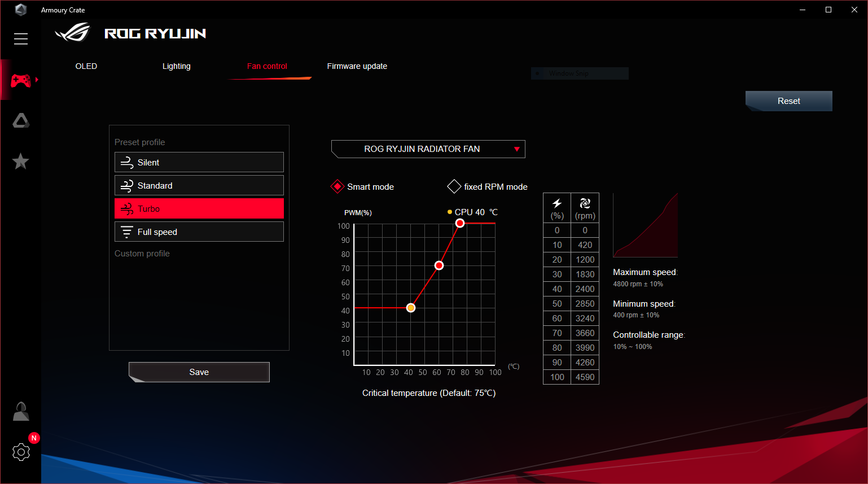Click the fan rpm column icon
Viewport: 868px width, 484px height.
585,203
